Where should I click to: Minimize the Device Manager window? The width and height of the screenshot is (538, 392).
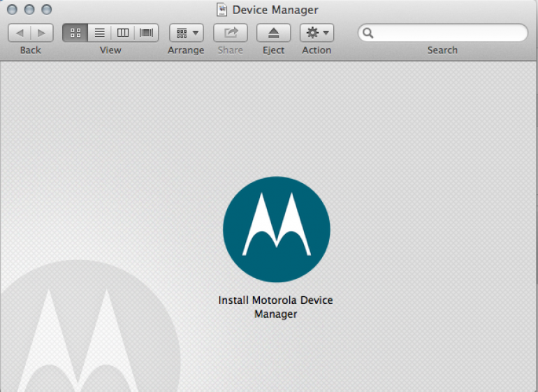tap(29, 10)
